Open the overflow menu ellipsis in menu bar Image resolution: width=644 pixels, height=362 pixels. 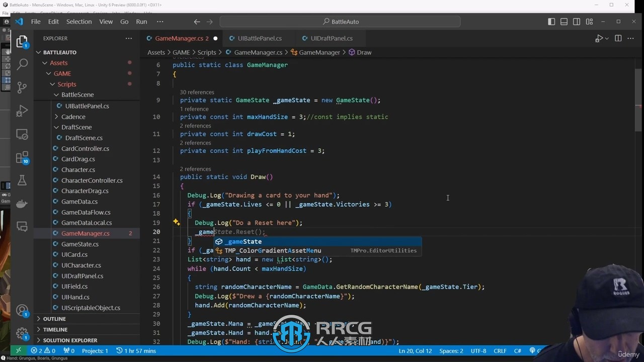pyautogui.click(x=160, y=22)
